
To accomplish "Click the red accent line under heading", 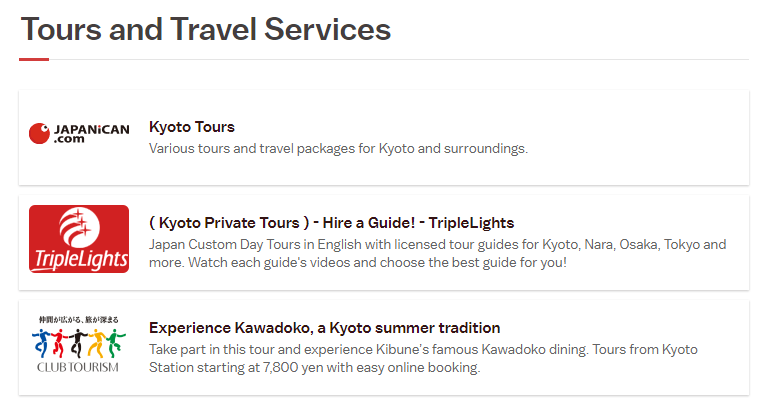I will pyautogui.click(x=34, y=59).
